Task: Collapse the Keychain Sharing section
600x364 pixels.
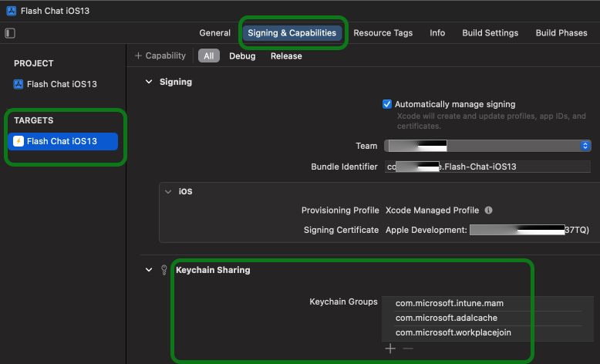Action: tap(149, 270)
